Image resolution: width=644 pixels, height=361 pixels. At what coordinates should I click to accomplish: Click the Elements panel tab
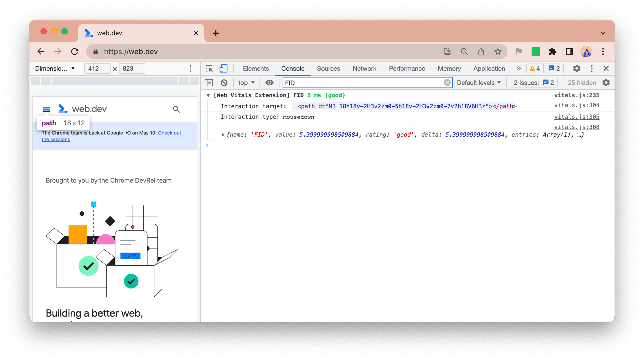[256, 68]
